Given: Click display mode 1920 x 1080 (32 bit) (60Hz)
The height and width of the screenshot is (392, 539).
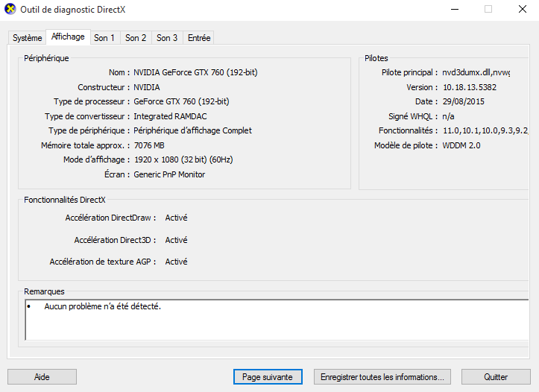Looking at the screenshot, I should 183,159.
